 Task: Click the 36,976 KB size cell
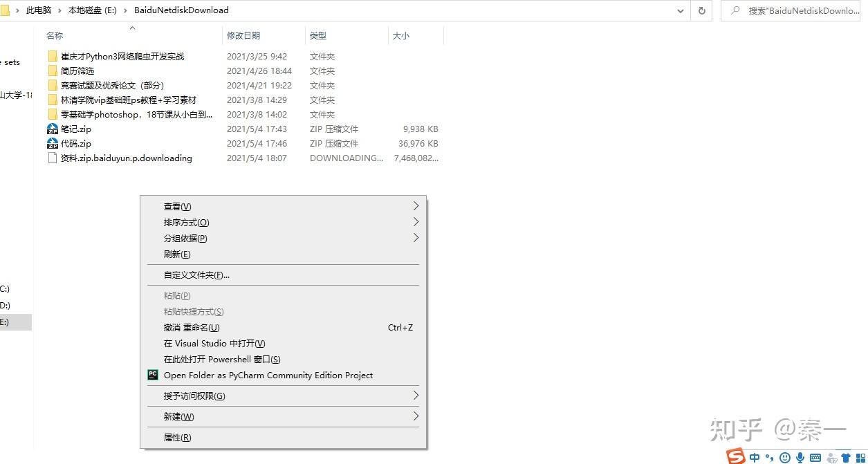[418, 143]
